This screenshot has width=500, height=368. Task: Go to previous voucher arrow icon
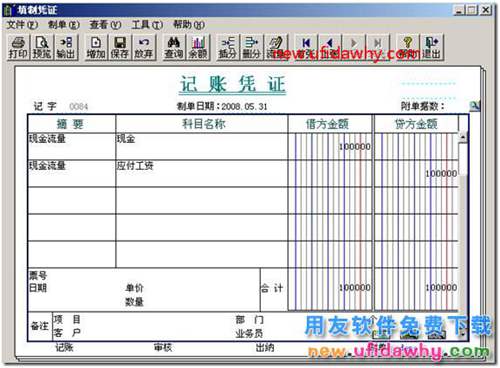point(330,47)
